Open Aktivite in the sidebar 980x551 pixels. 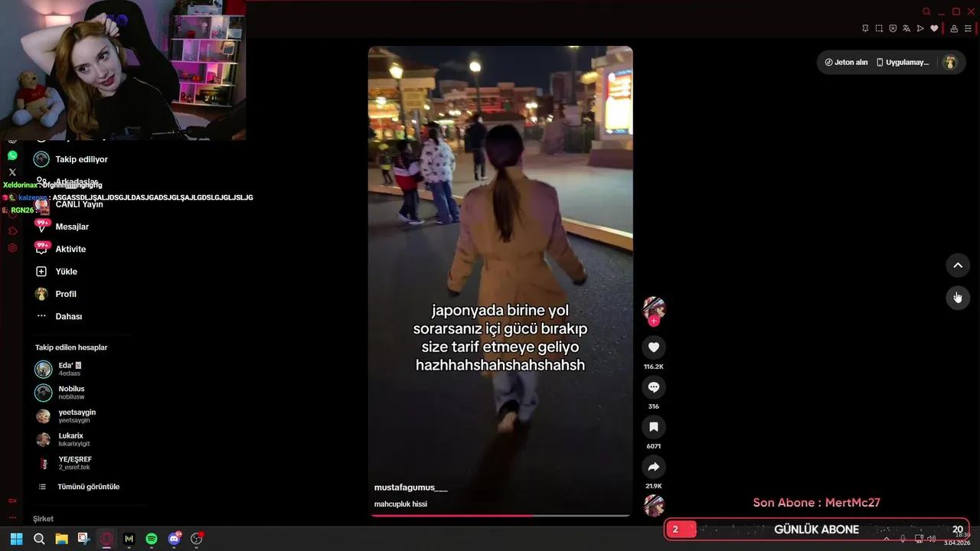tap(60, 249)
